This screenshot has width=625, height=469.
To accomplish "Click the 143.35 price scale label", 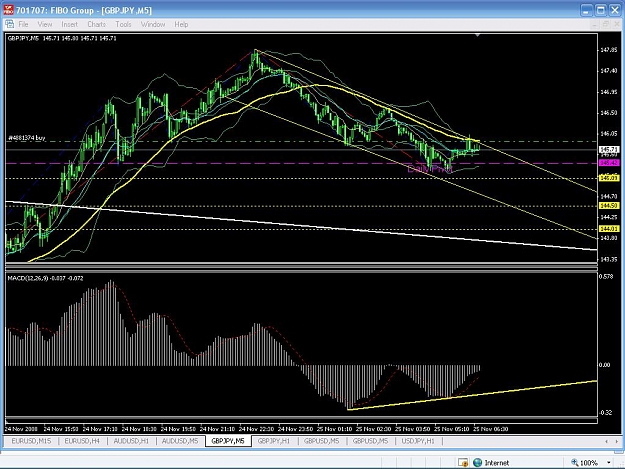I will click(x=609, y=259).
